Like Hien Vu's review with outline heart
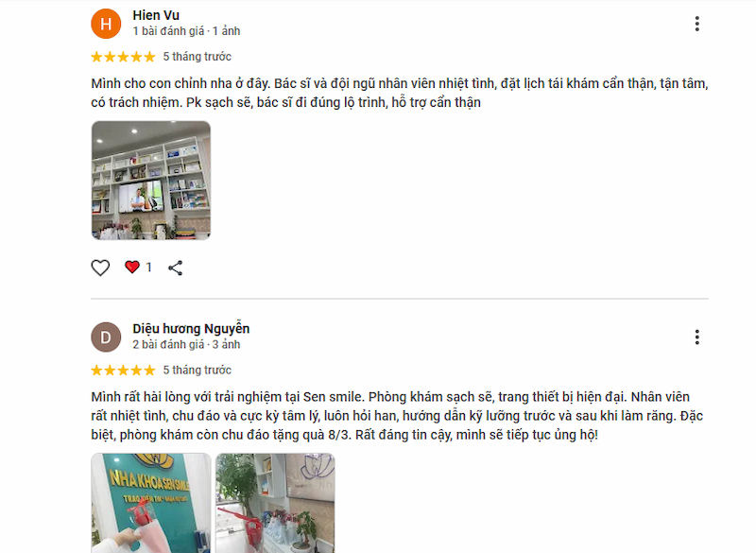The width and height of the screenshot is (756, 553). (100, 268)
